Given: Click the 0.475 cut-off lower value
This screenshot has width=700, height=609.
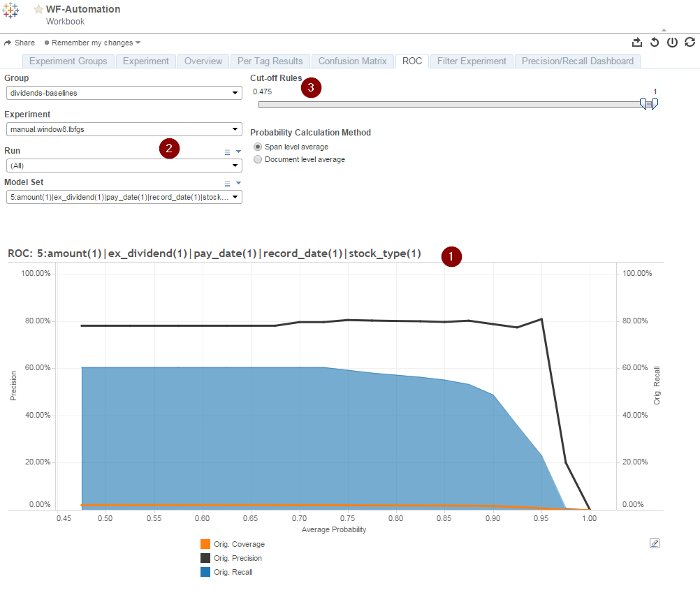Looking at the screenshot, I should pos(262,91).
